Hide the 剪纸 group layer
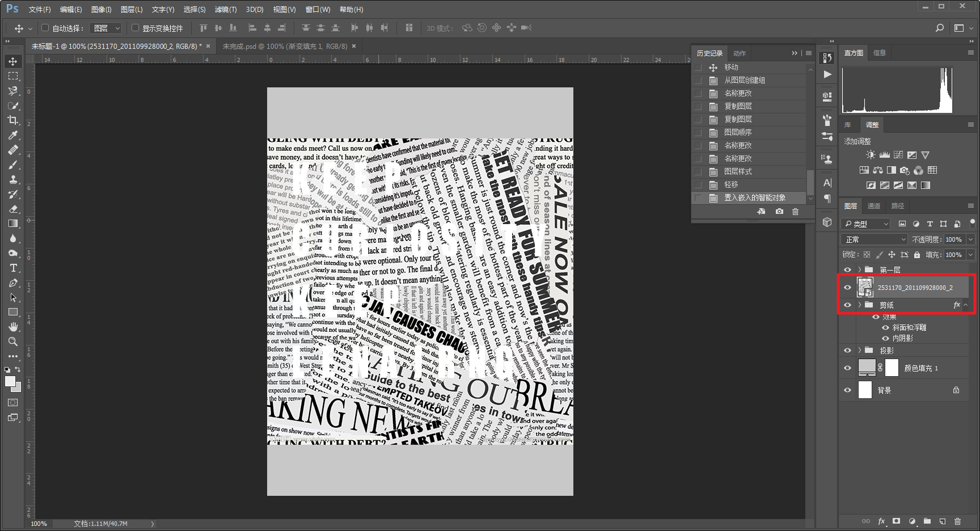980x531 pixels. (847, 305)
